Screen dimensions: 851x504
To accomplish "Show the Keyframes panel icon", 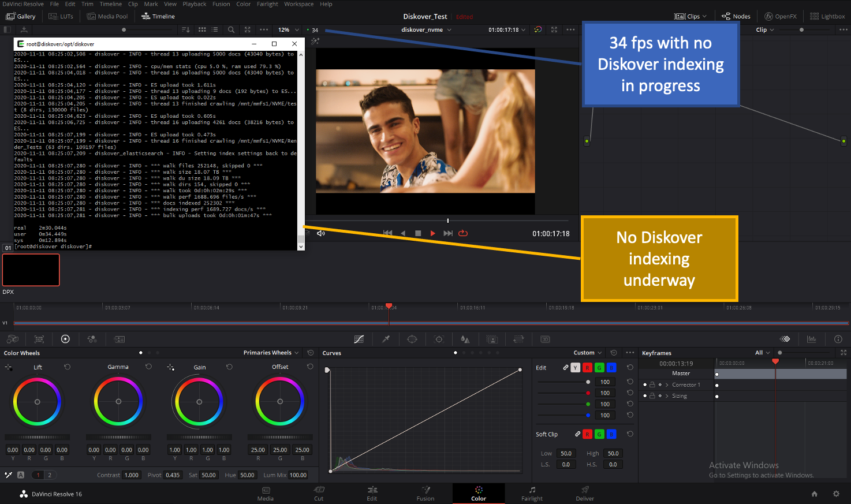I will pos(785,339).
